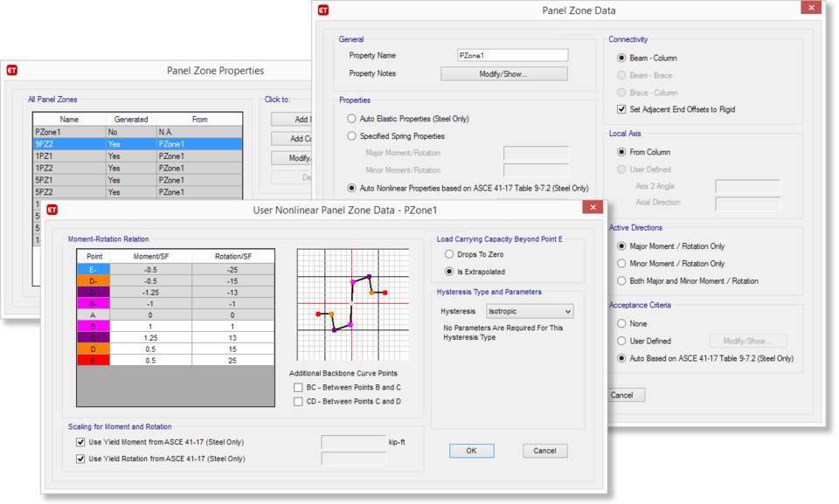Click the orange D- point color cell
Screen dimensions: 839x504
pyautogui.click(x=94, y=281)
